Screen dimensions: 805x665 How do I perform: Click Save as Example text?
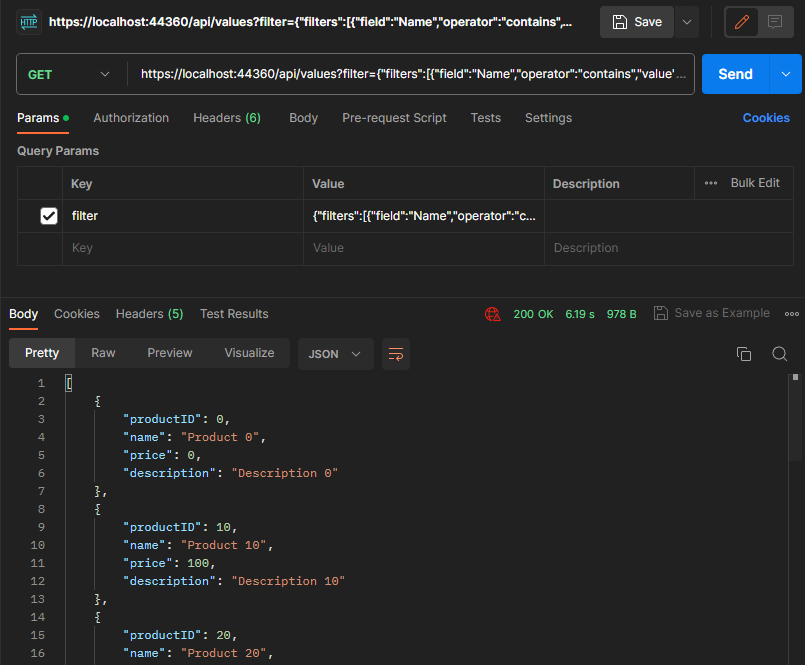pos(722,313)
